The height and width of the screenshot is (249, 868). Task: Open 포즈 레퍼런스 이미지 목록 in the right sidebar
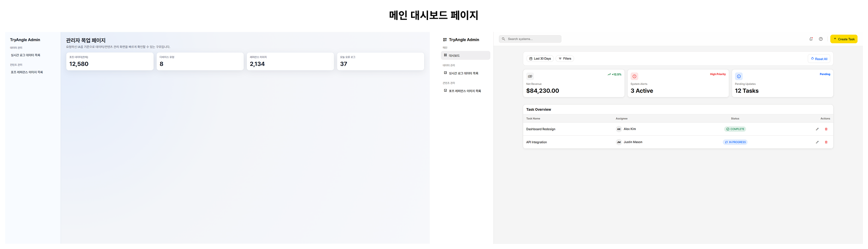pyautogui.click(x=462, y=91)
